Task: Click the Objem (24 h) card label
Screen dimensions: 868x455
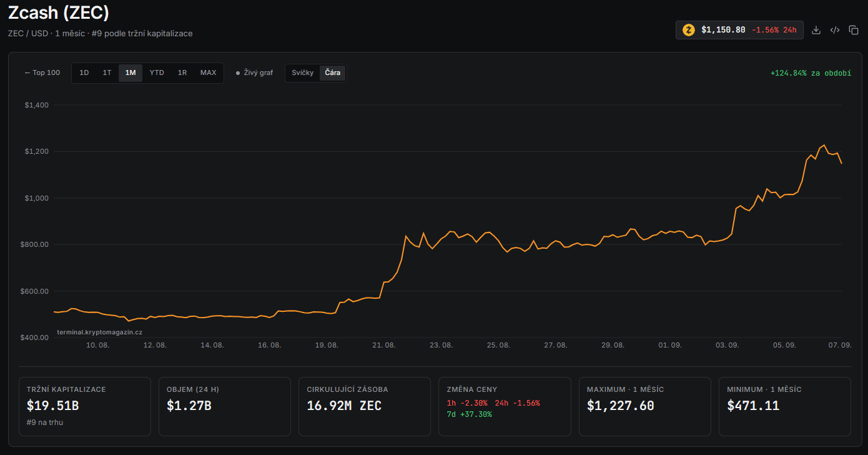Action: click(x=193, y=389)
